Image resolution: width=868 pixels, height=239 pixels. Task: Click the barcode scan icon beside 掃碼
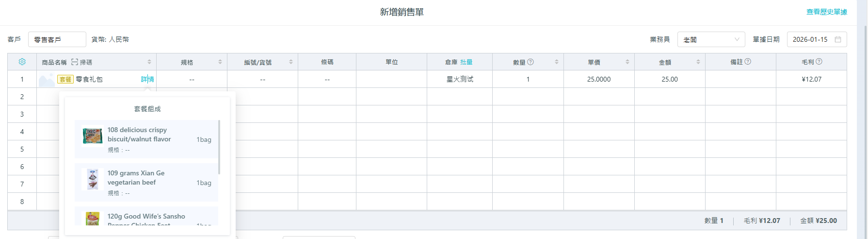pyautogui.click(x=75, y=62)
